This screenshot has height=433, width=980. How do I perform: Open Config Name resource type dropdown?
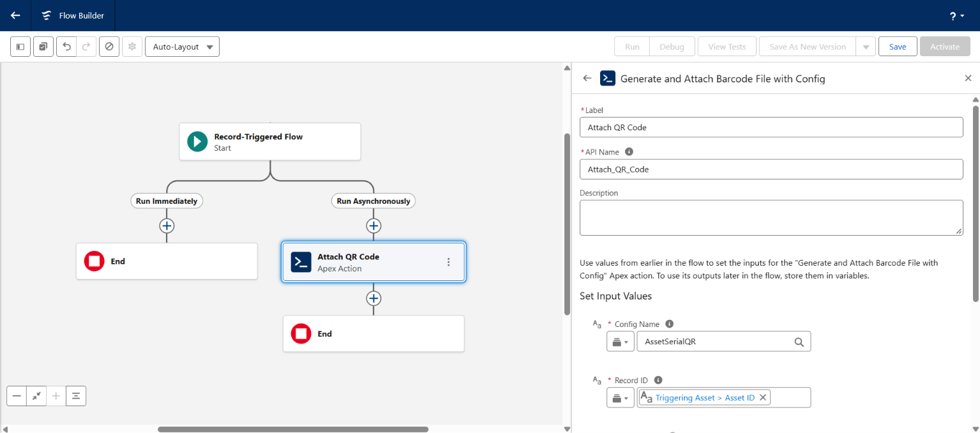tap(621, 342)
